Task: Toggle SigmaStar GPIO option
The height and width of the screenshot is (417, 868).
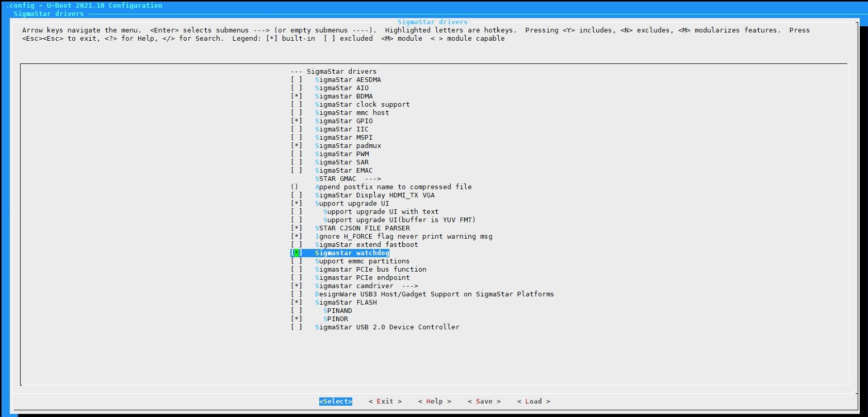Action: 332,121
